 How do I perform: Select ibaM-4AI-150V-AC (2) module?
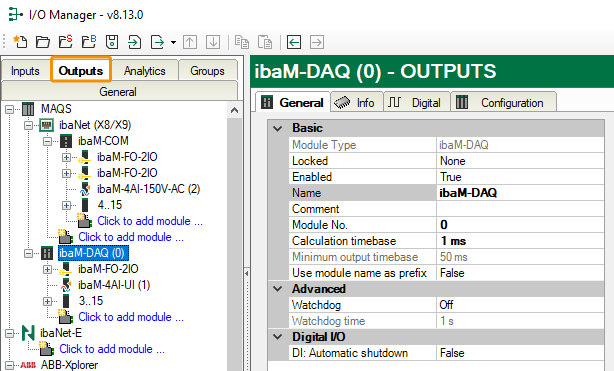(x=148, y=189)
